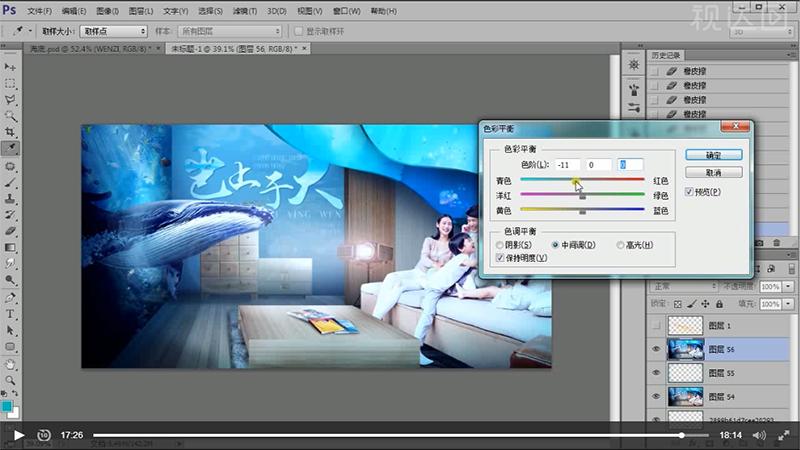Select the Horizontal Type tool
This screenshot has width=800, height=450.
tap(10, 314)
